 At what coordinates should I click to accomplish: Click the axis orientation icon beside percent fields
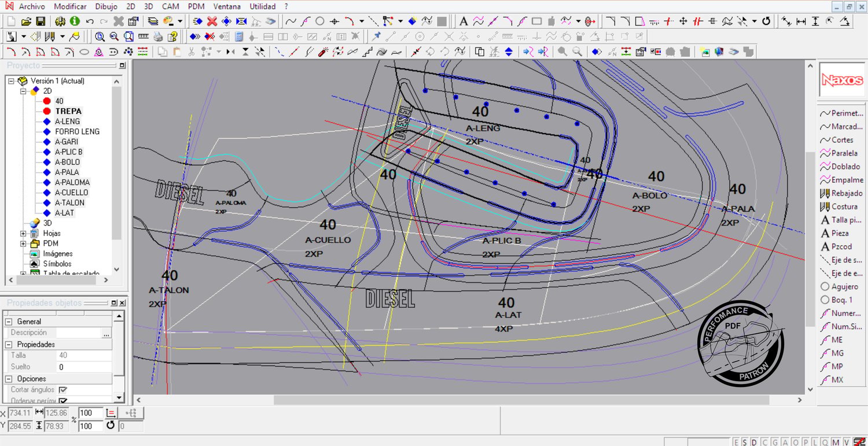point(111,412)
